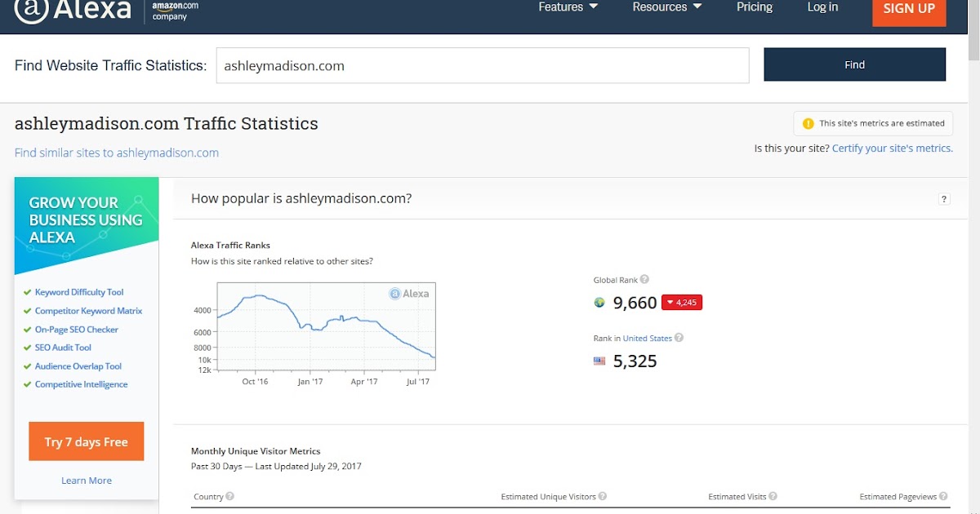The height and width of the screenshot is (514, 980).
Task: Click the US flag icon next to 5,325
Action: click(599, 361)
